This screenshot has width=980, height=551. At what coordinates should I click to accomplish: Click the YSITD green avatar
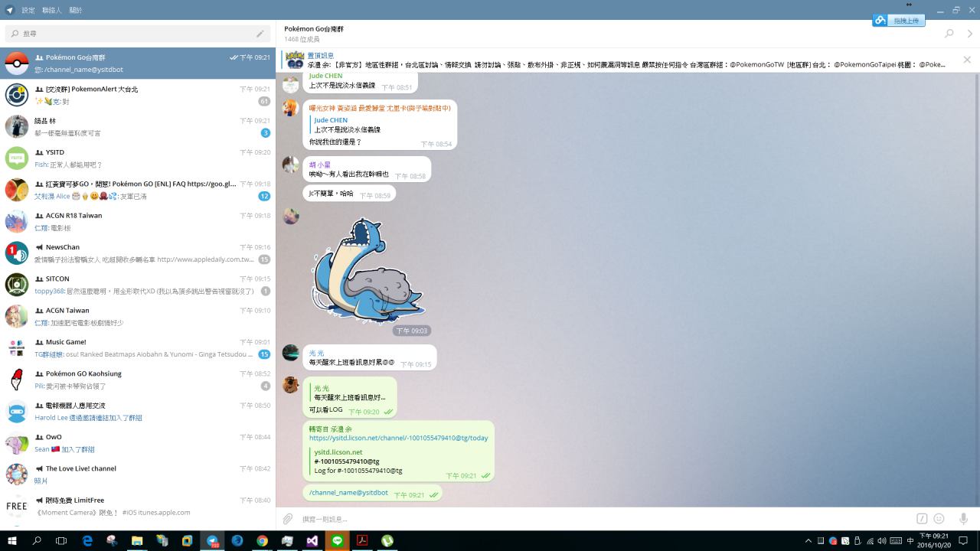[x=17, y=158]
